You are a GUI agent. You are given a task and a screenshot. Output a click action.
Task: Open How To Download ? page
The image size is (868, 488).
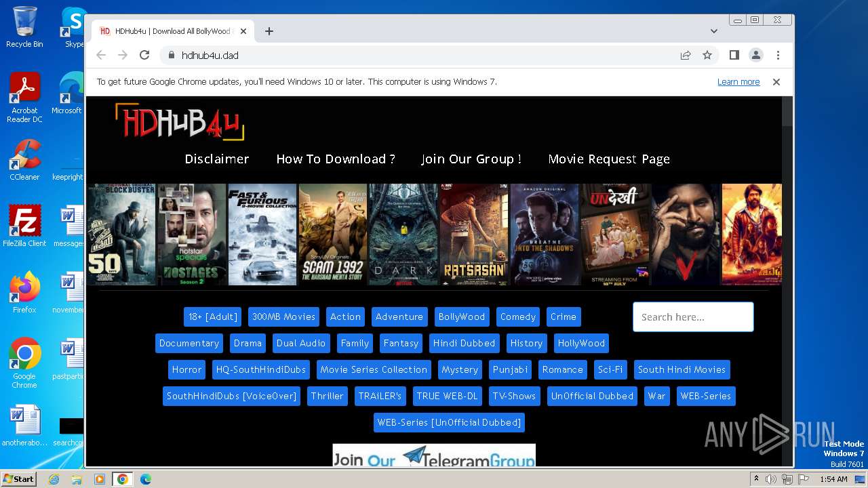[x=336, y=159]
